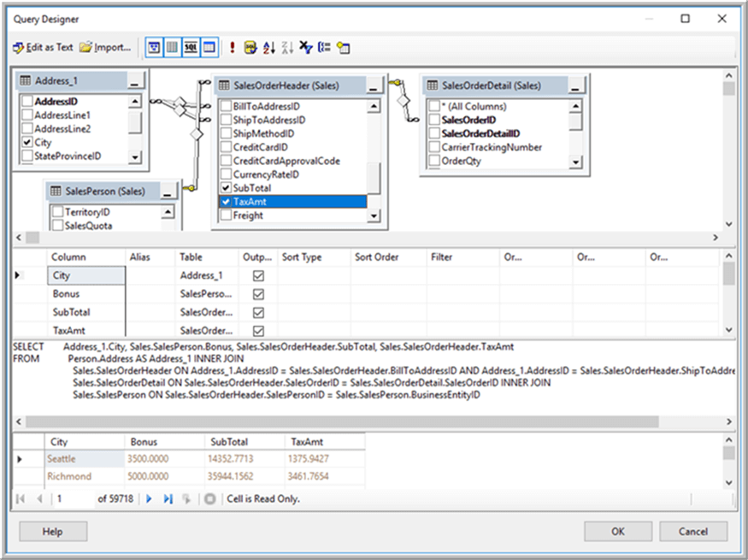Select ShipMethodID field in SalesOrderHeader
This screenshot has height=560, width=748.
coord(262,133)
